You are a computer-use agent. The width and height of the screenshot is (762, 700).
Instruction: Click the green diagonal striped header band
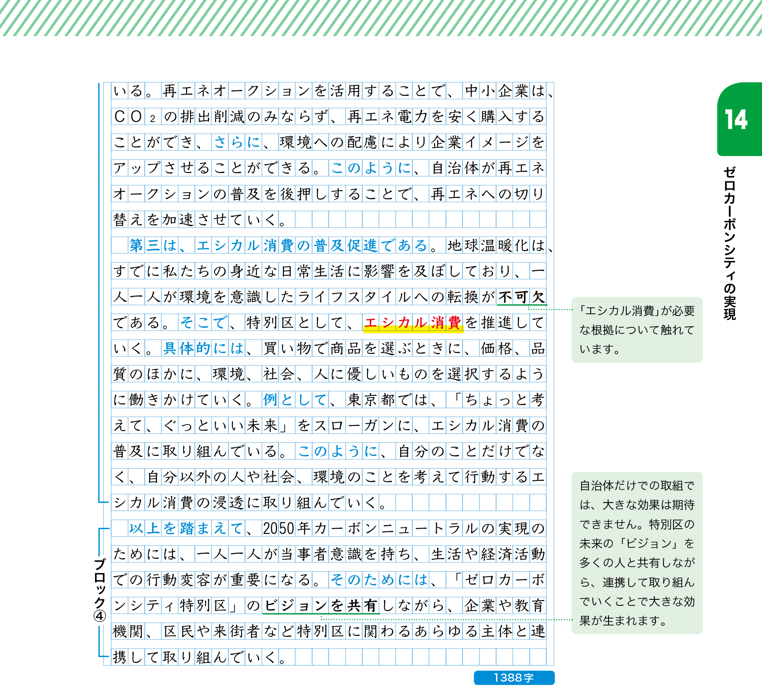coord(381,18)
